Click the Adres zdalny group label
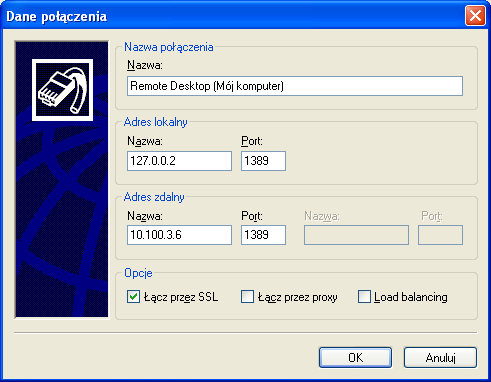 click(x=154, y=197)
